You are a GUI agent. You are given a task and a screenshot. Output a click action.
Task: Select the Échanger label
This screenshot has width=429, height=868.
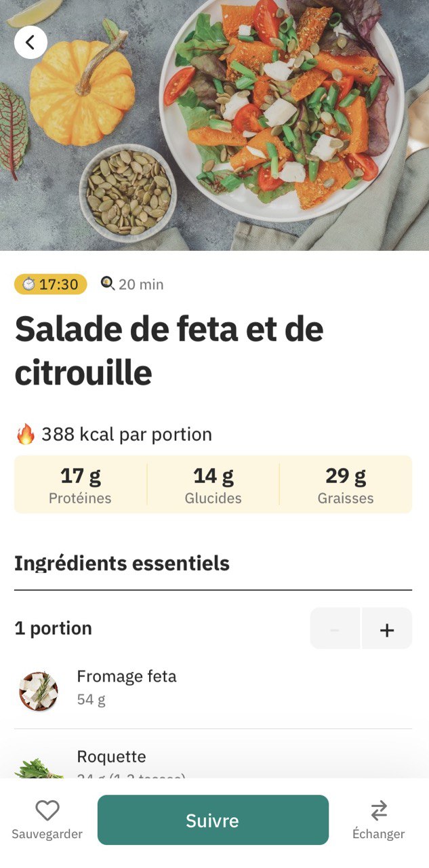pyautogui.click(x=379, y=834)
